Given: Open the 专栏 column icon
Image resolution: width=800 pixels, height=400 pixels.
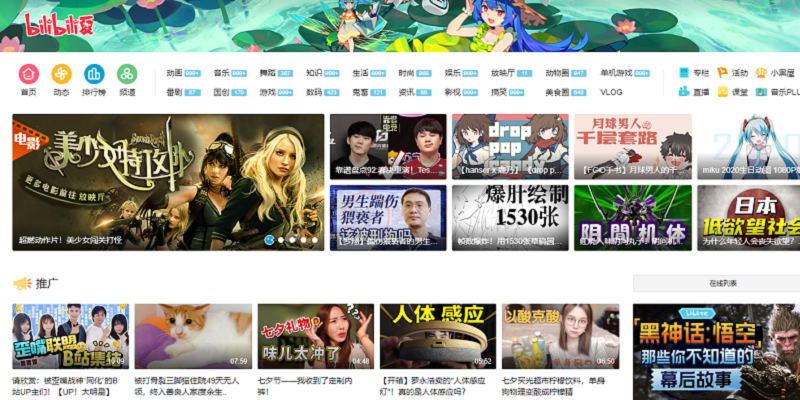Looking at the screenshot, I should pyautogui.click(x=684, y=73).
